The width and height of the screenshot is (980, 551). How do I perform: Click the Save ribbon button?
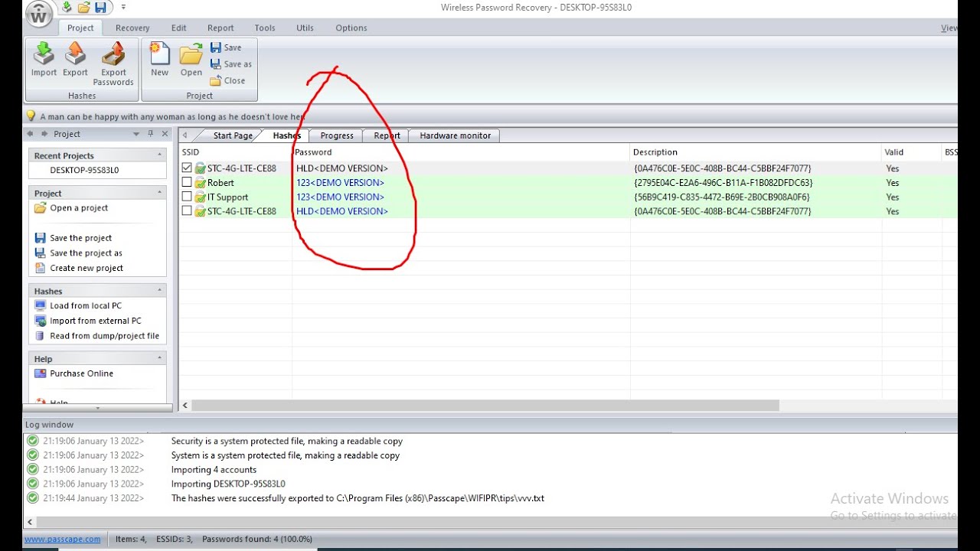[226, 47]
